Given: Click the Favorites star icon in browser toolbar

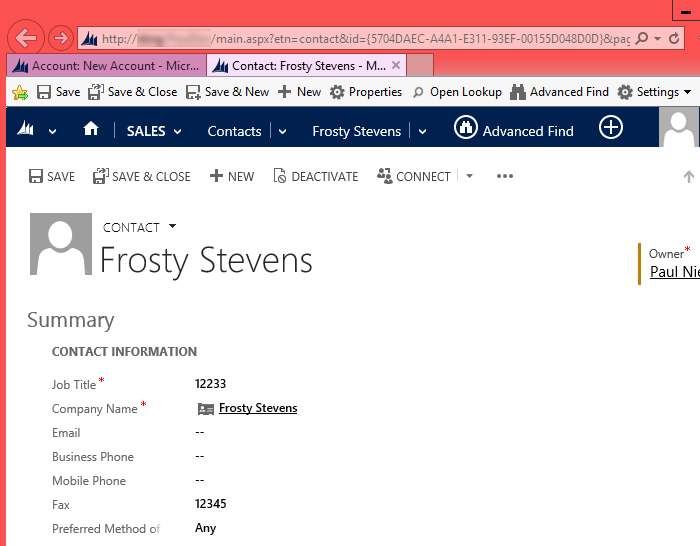Looking at the screenshot, I should tap(19, 92).
